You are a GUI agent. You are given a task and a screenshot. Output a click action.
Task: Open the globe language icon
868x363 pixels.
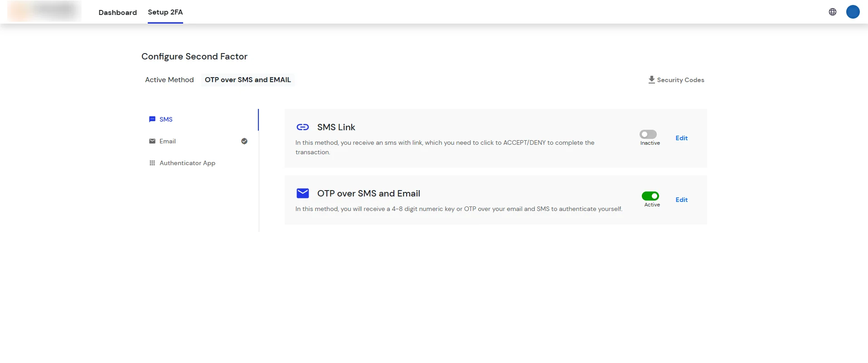tap(832, 11)
